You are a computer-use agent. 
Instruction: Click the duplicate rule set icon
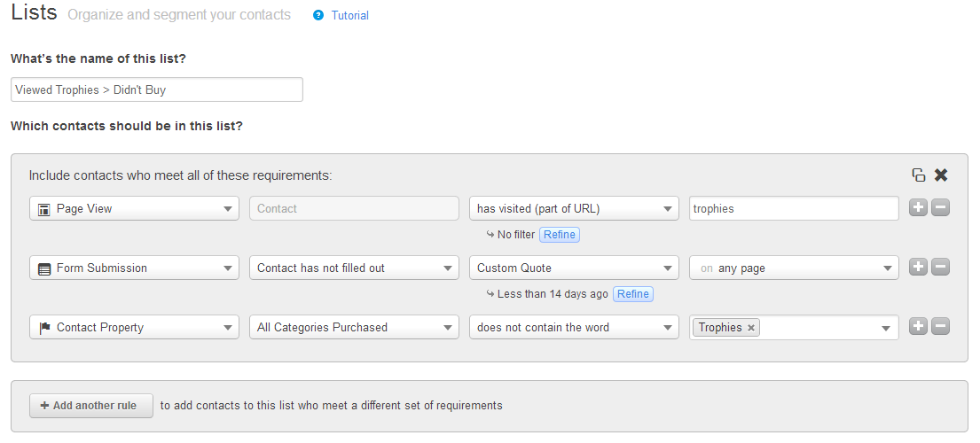919,175
